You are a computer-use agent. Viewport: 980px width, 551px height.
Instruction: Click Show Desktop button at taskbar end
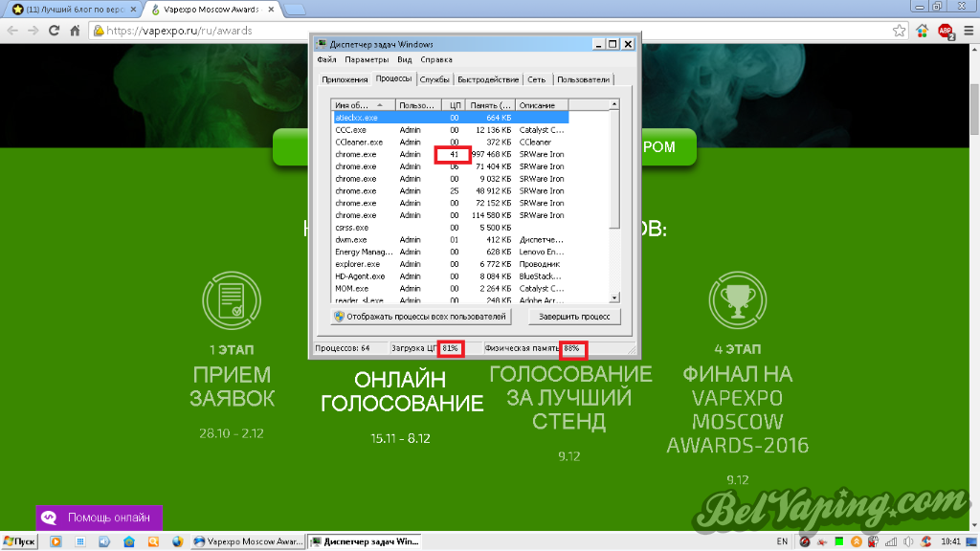973,541
